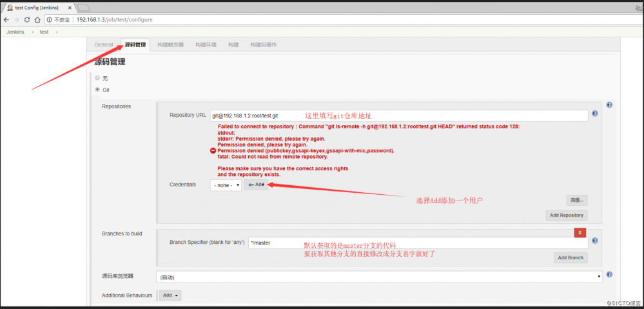Click the Add Branch button

coord(571,257)
